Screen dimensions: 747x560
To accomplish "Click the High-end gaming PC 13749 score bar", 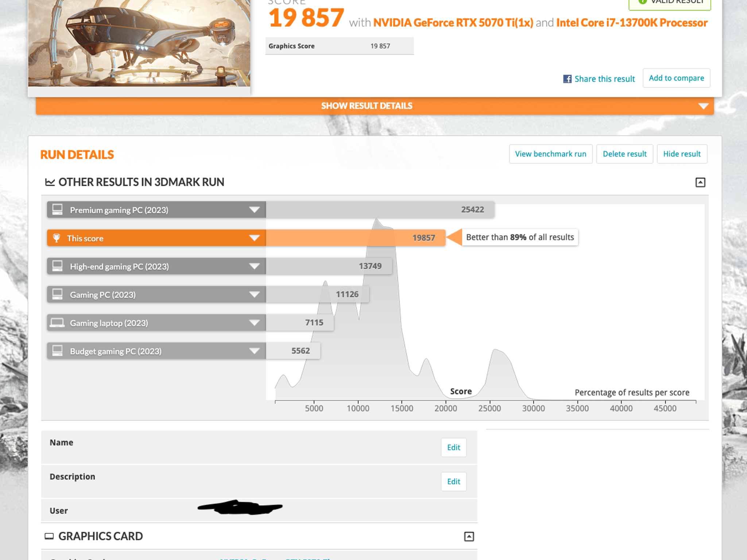I will point(329,266).
